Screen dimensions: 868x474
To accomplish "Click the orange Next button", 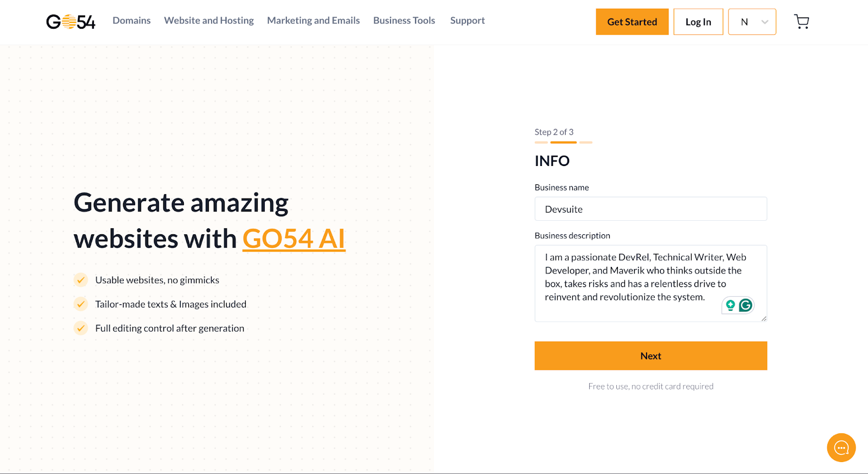I will [651, 356].
